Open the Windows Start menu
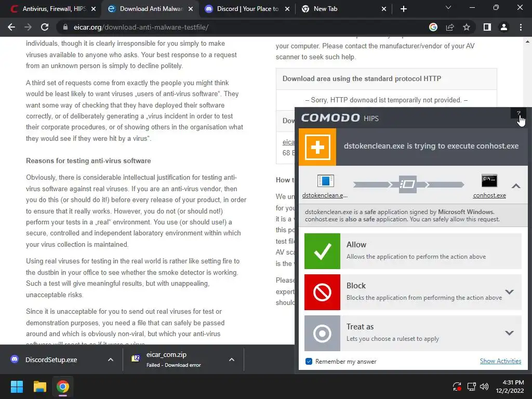Image resolution: width=532 pixels, height=399 pixels. tap(17, 387)
